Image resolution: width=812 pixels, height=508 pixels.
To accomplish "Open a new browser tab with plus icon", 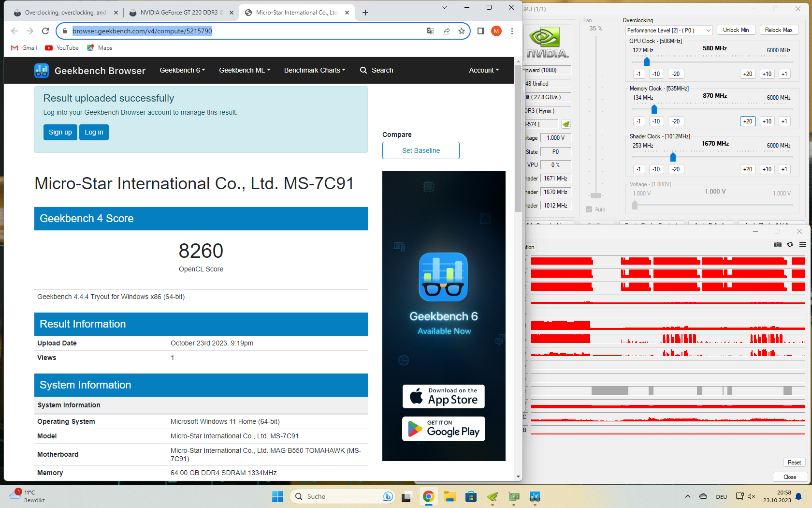I will pyautogui.click(x=365, y=13).
